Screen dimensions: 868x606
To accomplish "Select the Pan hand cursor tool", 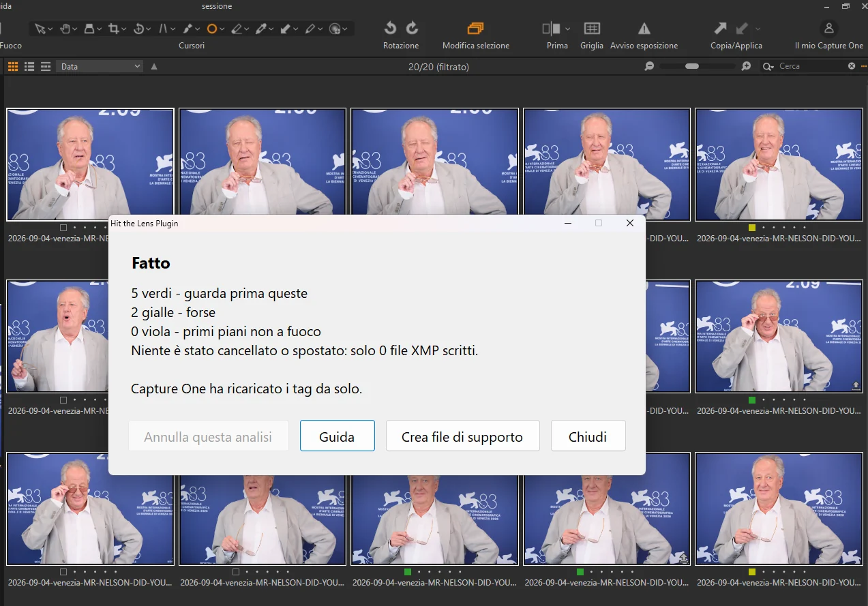I will (65, 29).
